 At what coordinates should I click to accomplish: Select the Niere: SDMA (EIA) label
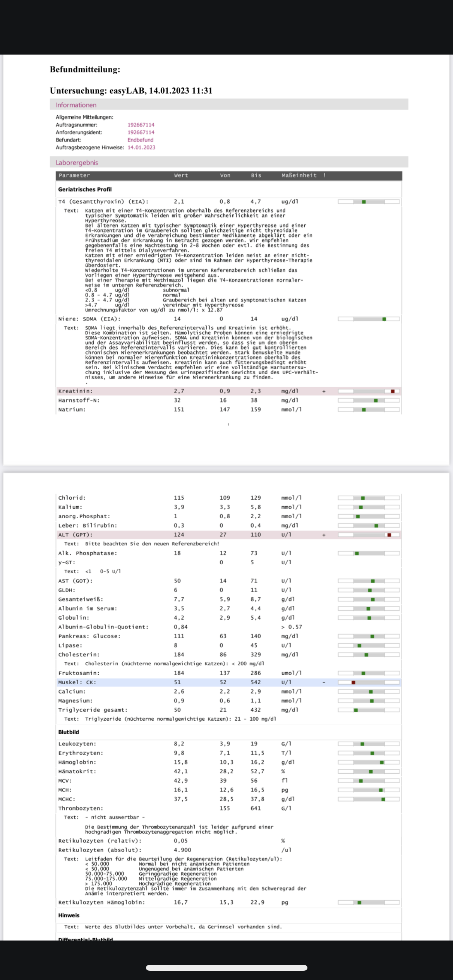pyautogui.click(x=89, y=319)
